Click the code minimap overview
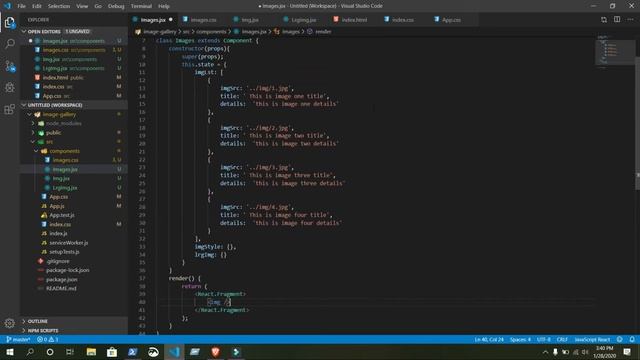This screenshot has height=360, width=640. point(615,51)
